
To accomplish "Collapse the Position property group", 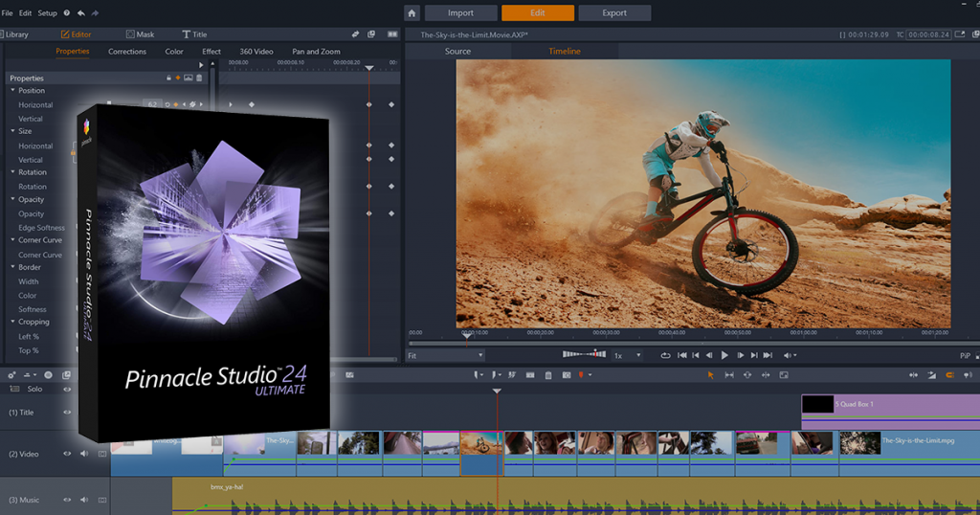I will pos(13,91).
